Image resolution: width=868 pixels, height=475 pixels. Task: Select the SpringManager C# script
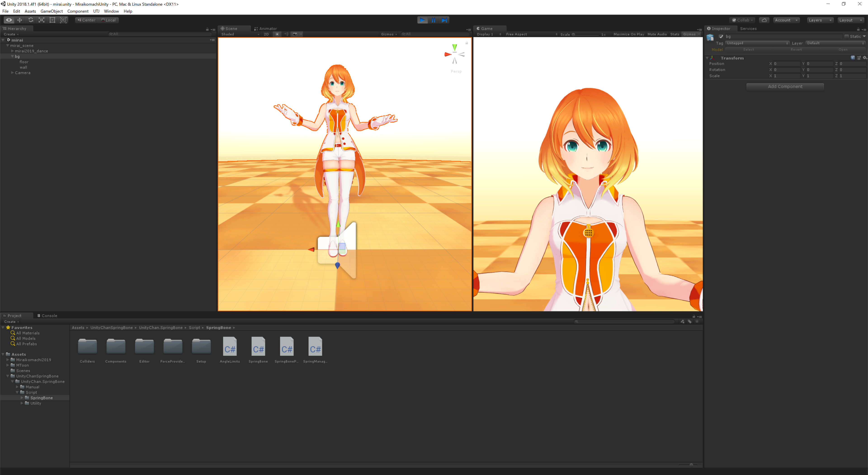pos(315,350)
